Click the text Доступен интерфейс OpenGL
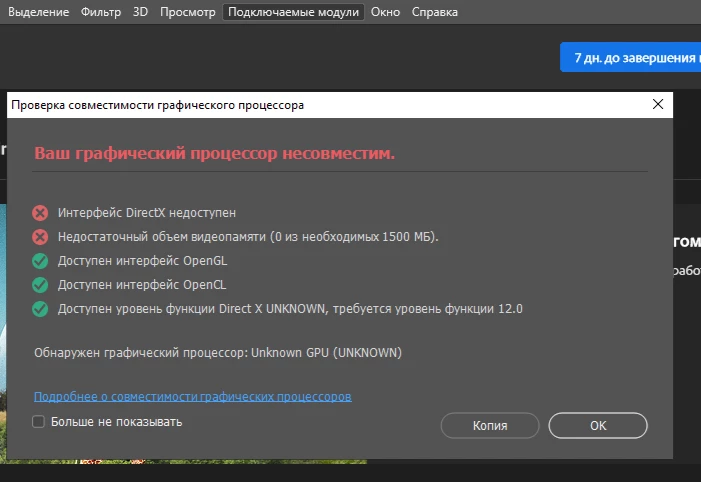Viewport: 701px width, 482px height. pos(142,261)
